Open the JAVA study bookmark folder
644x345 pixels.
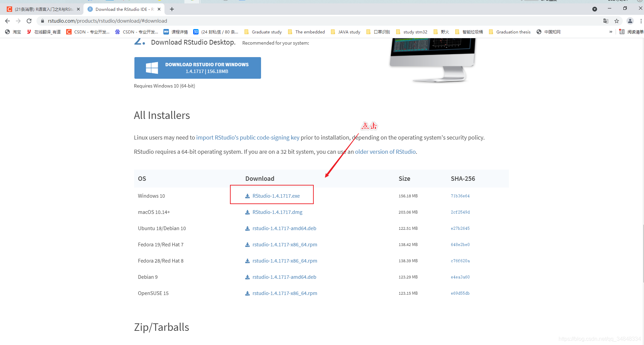click(345, 32)
